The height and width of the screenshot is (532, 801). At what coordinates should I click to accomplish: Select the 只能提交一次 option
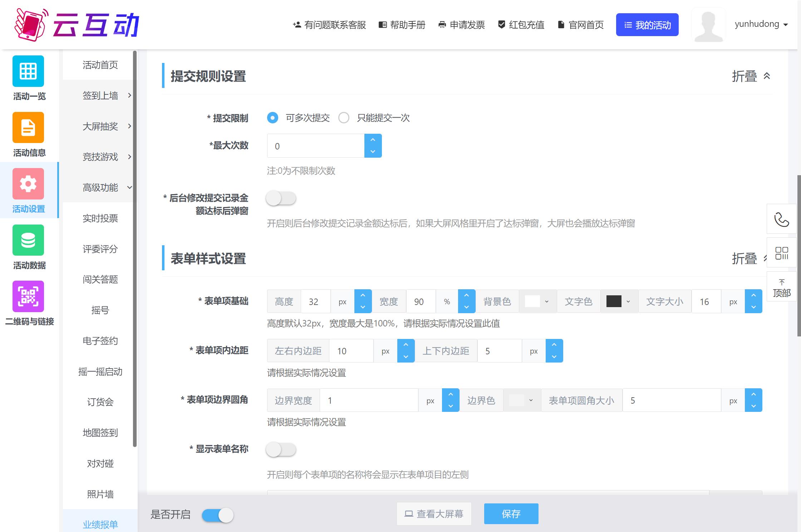344,118
